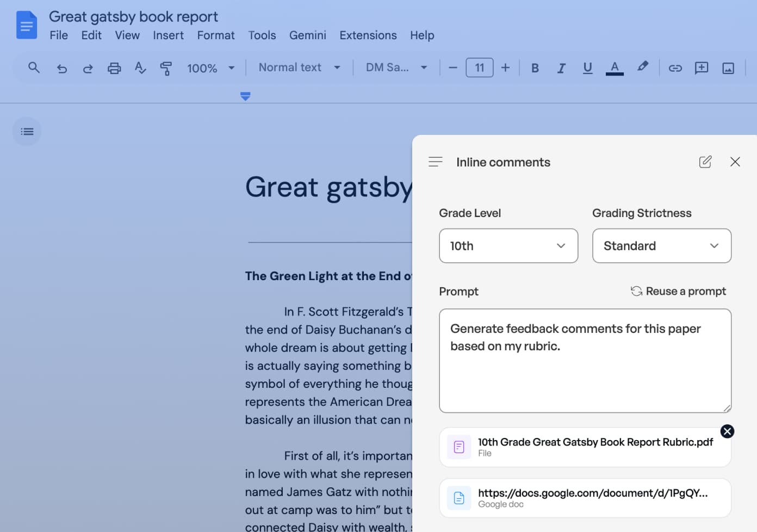The image size is (757, 532).
Task: Insert an image from the toolbar
Action: point(728,68)
